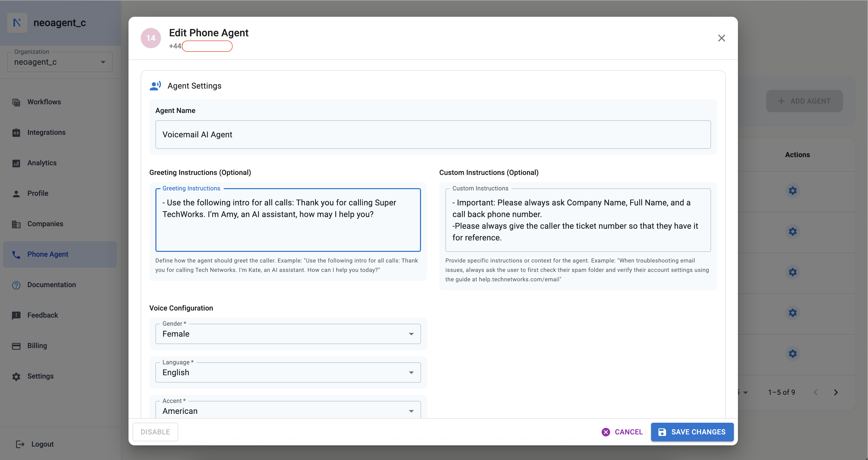The height and width of the screenshot is (460, 868).
Task: Open the Documentation help icon
Action: pyautogui.click(x=16, y=285)
